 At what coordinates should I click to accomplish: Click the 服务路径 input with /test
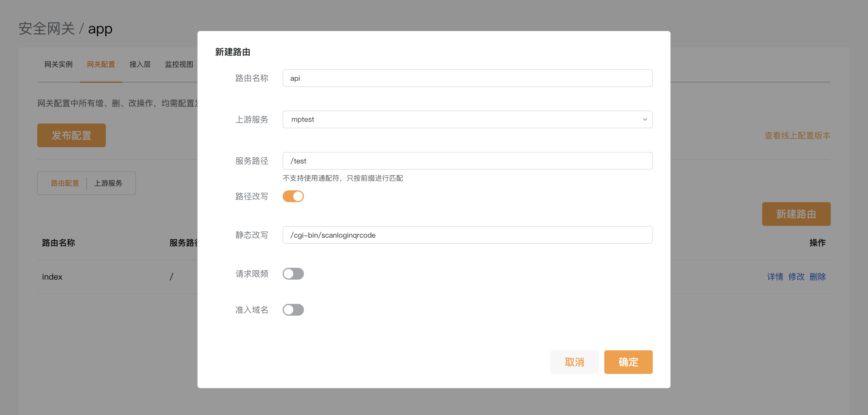pyautogui.click(x=467, y=161)
